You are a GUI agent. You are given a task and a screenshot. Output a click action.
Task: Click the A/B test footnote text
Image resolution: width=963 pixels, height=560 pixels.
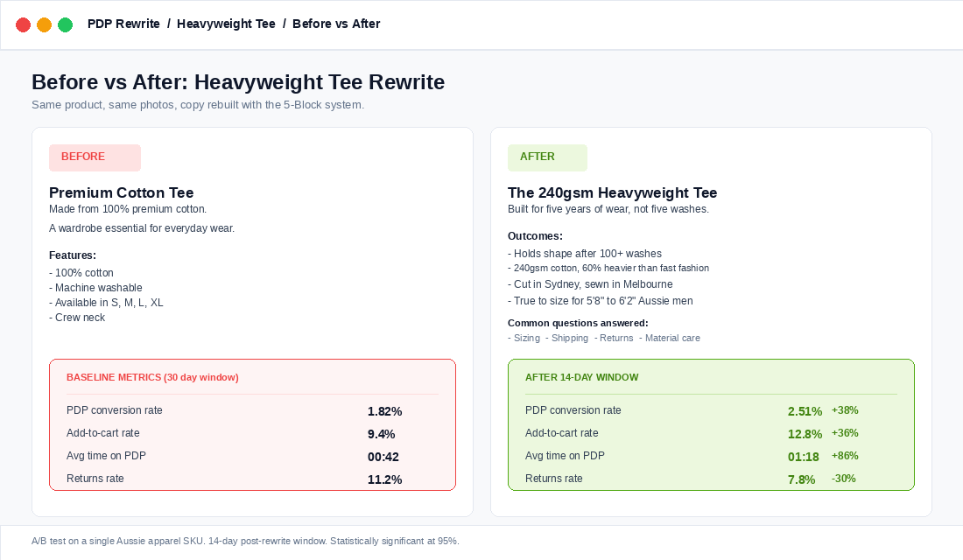pyautogui.click(x=246, y=541)
